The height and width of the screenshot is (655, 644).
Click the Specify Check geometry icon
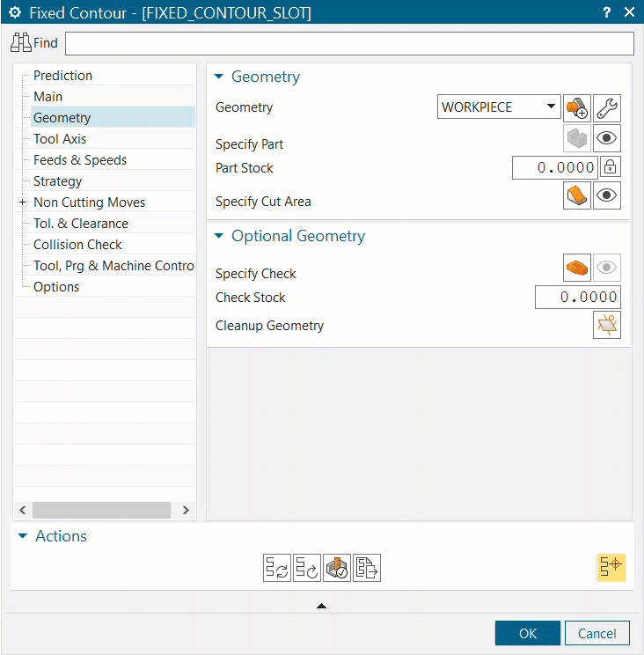pyautogui.click(x=577, y=268)
